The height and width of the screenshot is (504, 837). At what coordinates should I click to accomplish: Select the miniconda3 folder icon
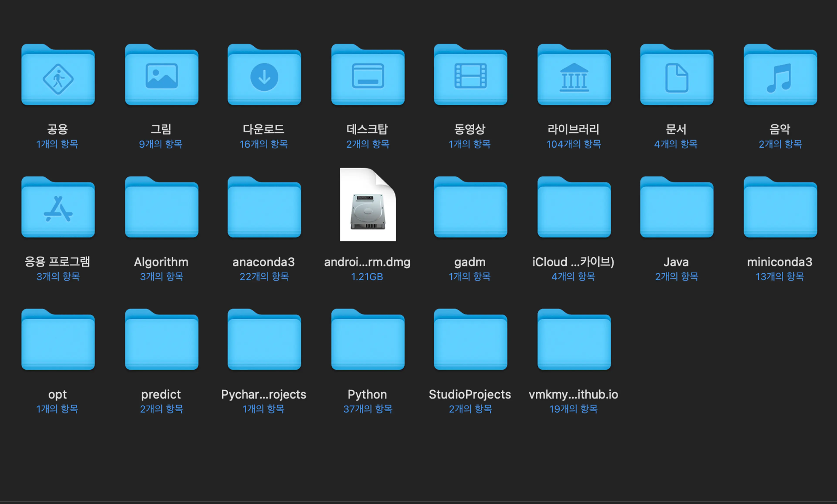pos(780,207)
